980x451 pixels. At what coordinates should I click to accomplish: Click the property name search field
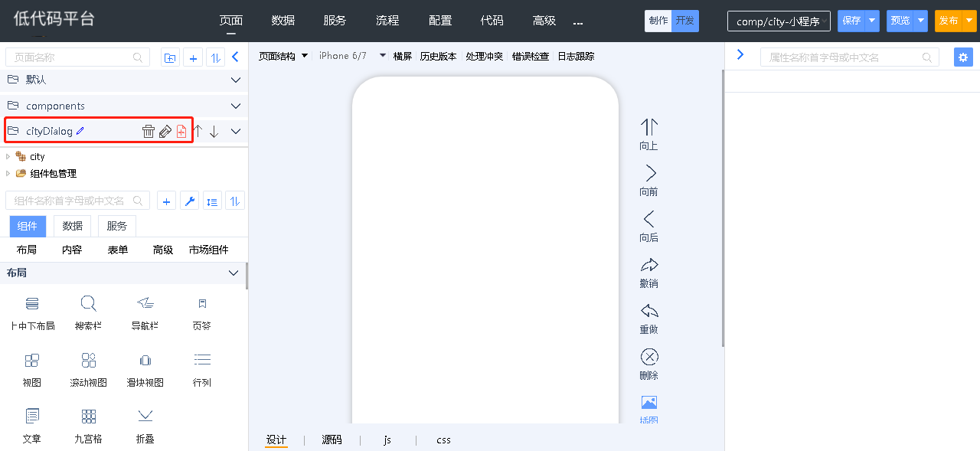[x=842, y=57]
